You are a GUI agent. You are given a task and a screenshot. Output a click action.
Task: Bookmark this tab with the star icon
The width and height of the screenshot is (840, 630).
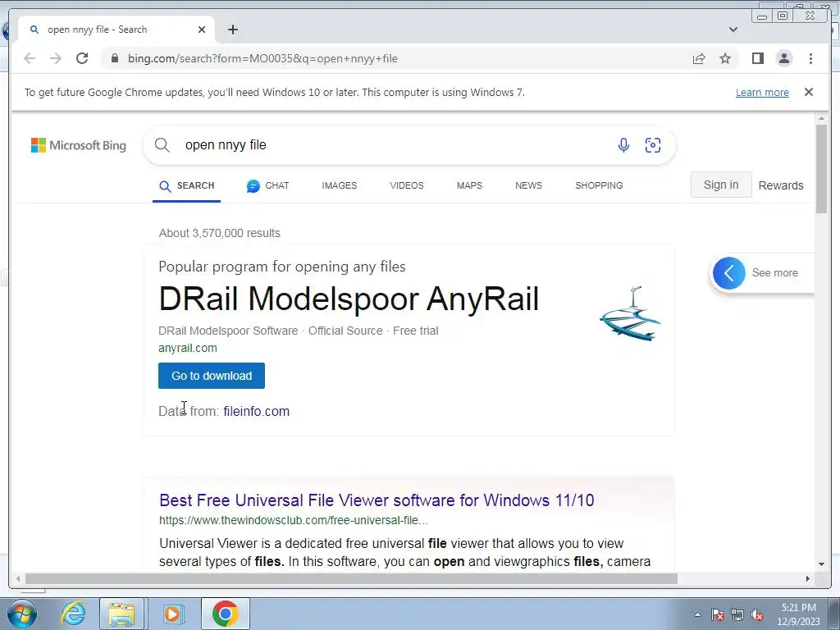(725, 58)
